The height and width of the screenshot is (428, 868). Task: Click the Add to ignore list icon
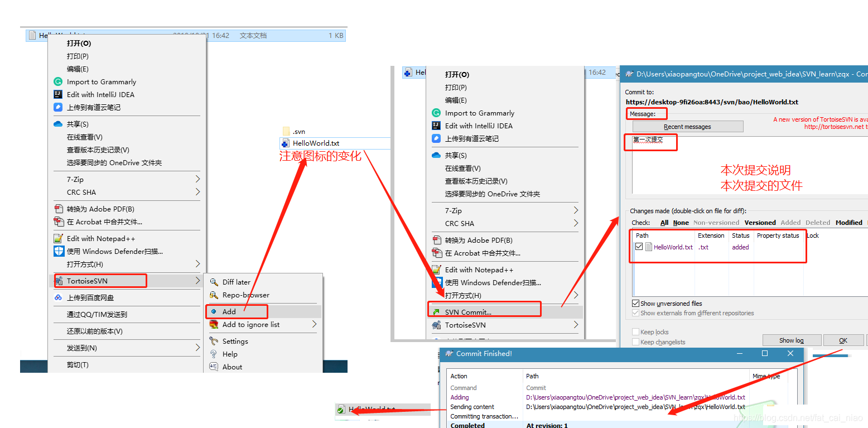pyautogui.click(x=214, y=324)
